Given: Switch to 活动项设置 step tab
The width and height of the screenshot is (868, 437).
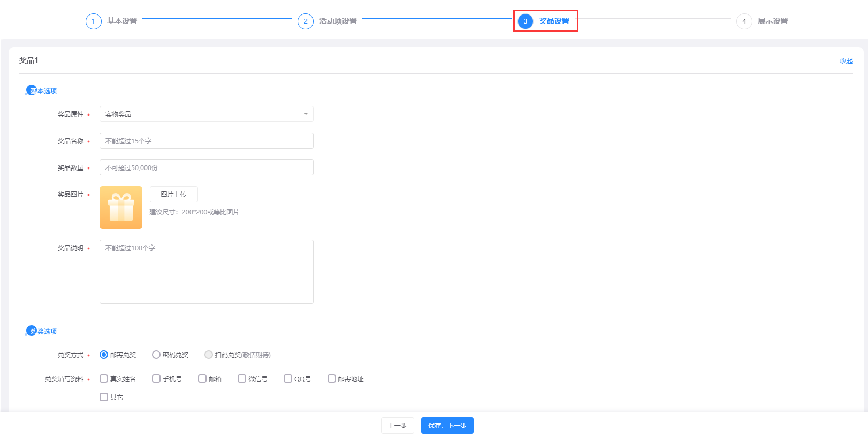Looking at the screenshot, I should point(338,21).
